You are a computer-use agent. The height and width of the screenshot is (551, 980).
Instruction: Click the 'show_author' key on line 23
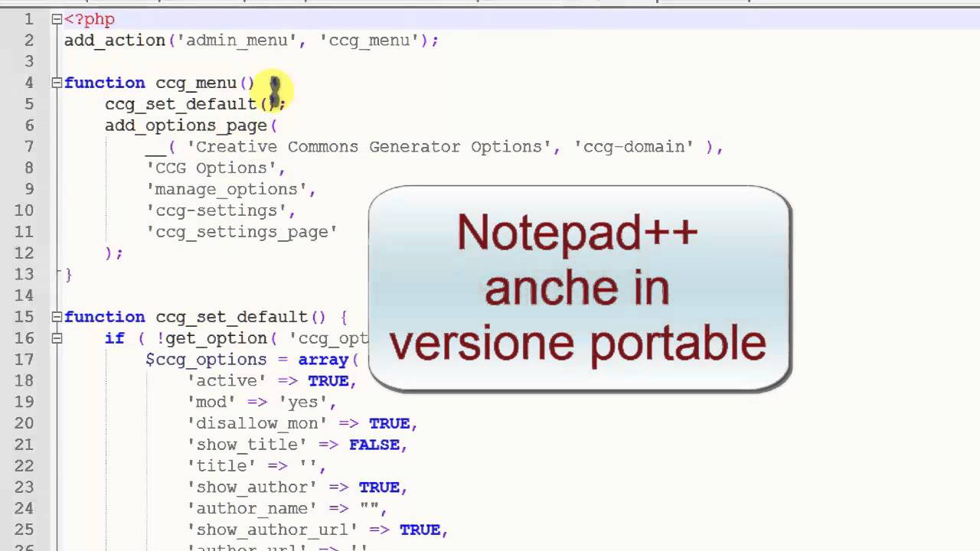point(252,487)
